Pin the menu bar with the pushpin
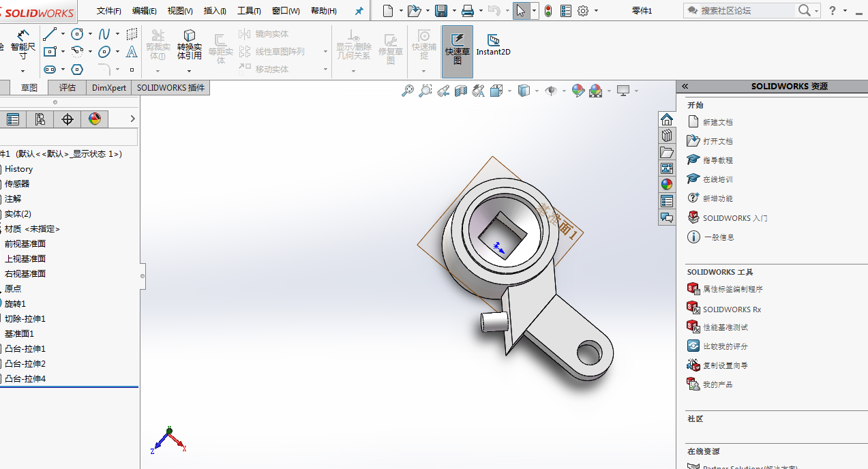The width and height of the screenshot is (868, 469). 359,11
